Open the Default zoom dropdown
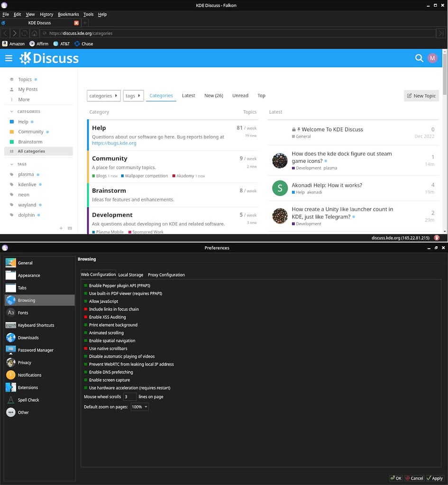 139,406
